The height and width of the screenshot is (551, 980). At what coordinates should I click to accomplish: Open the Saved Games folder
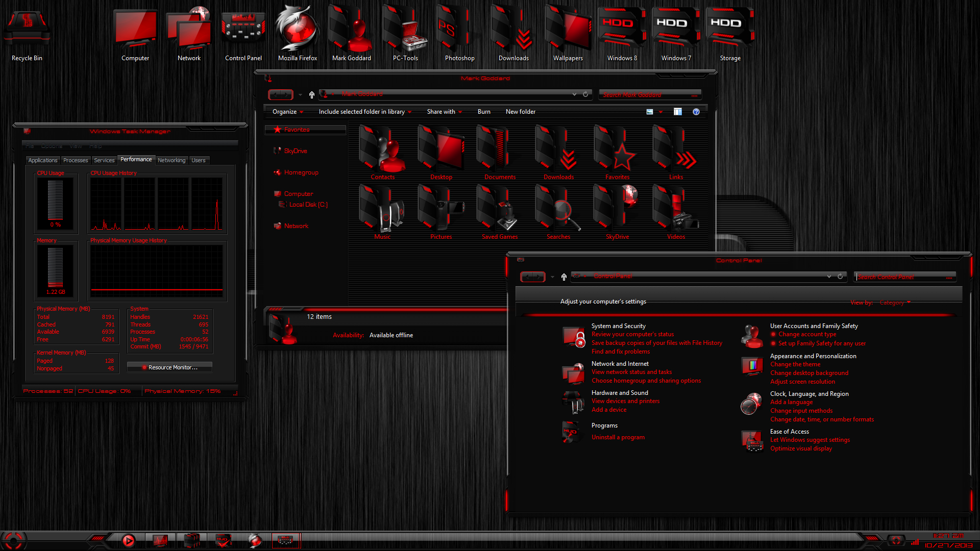[500, 212]
